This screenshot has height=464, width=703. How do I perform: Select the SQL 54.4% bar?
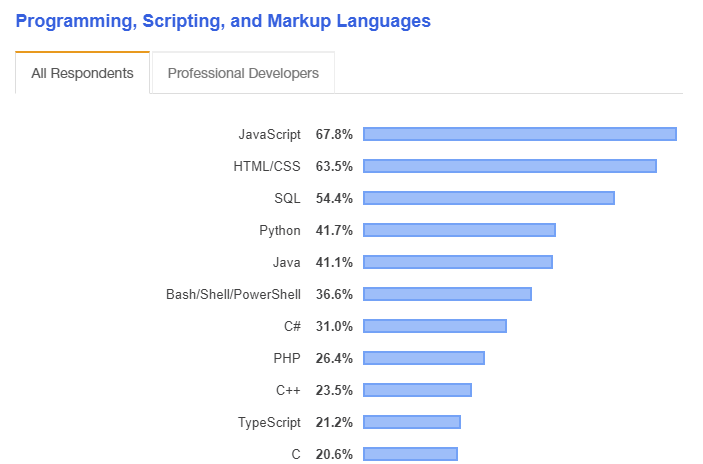click(x=489, y=198)
